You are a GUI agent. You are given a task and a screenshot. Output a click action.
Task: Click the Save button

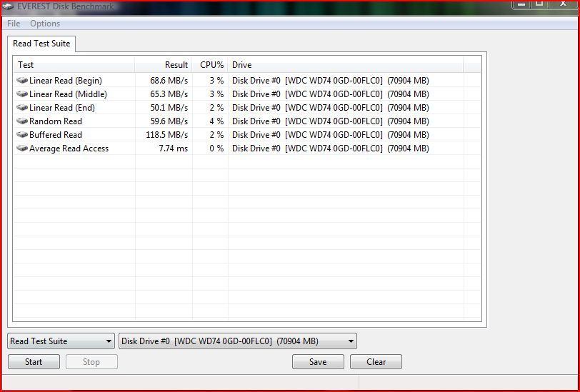click(318, 362)
